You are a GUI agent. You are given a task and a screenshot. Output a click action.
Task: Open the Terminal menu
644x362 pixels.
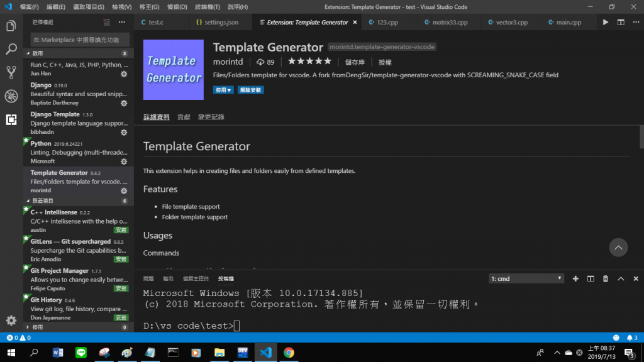[x=208, y=7]
